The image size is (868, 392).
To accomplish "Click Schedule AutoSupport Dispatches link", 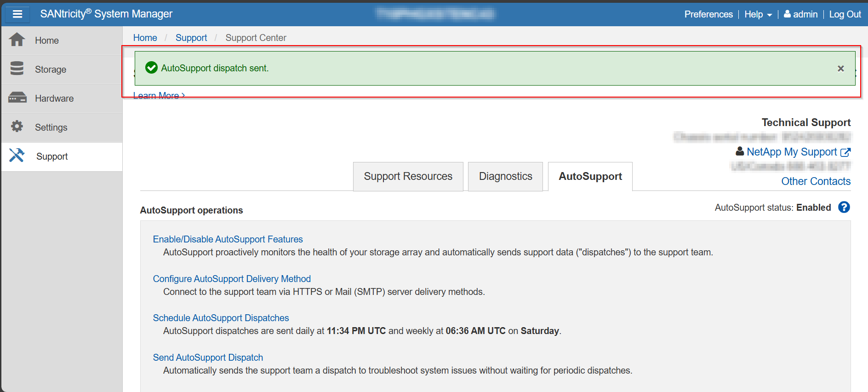I will (221, 318).
